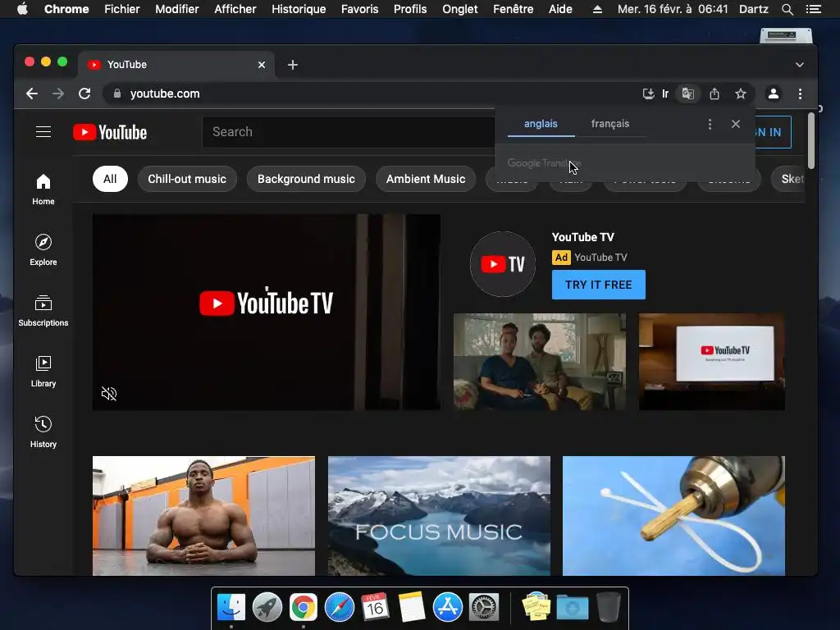This screenshot has width=840, height=630.
Task: Open Library in YouTube sidebar
Action: (43, 372)
